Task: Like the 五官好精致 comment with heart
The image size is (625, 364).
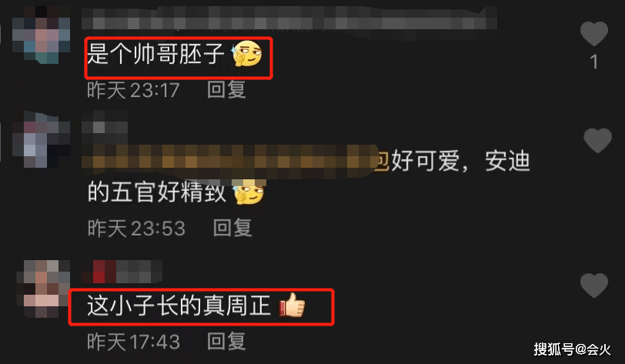Action: [x=597, y=140]
